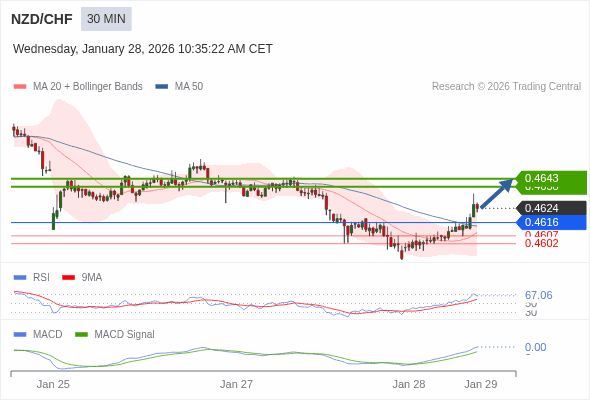
Task: Click the 0.4602 red support label
Action: click(x=541, y=243)
